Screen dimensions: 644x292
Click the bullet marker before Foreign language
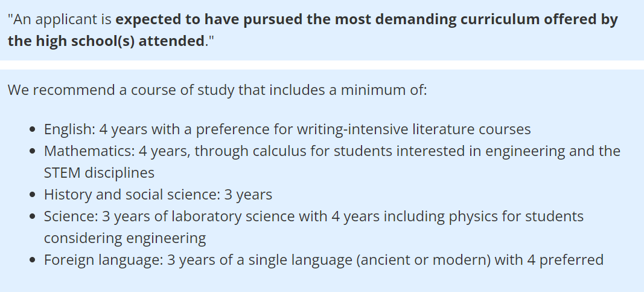pyautogui.click(x=33, y=261)
